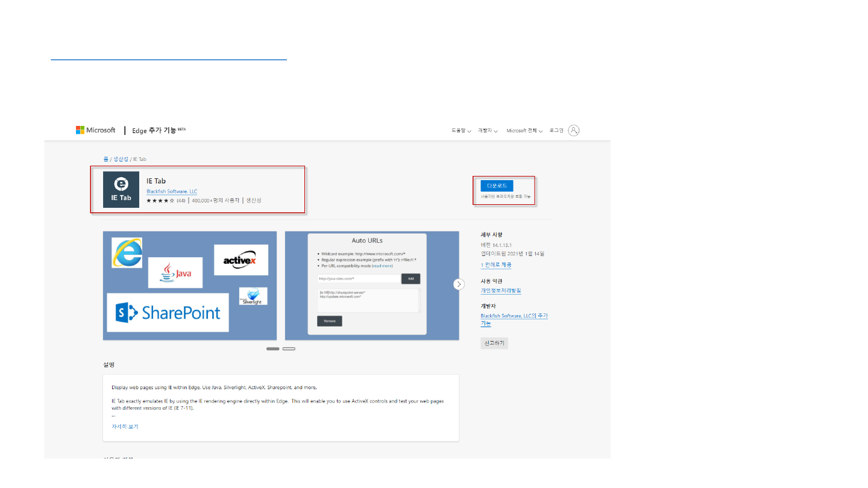This screenshot has width=868, height=488.
Task: Expand the 개발자 dropdown in the header
Action: click(x=487, y=131)
